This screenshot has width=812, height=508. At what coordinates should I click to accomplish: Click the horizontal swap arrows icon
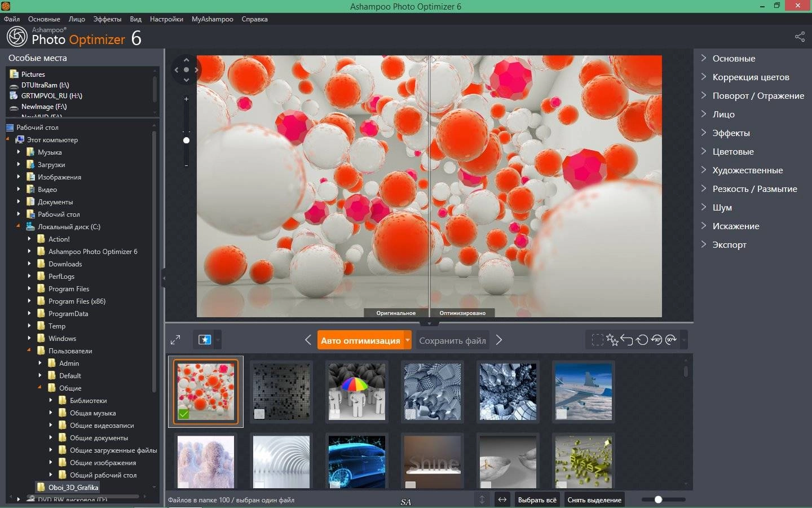click(x=502, y=500)
